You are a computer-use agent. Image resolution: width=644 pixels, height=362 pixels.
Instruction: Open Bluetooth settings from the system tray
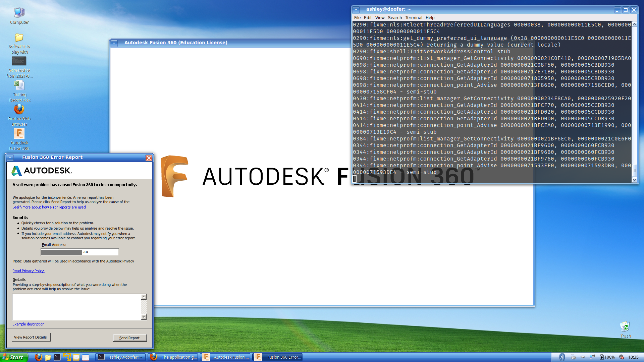point(562,357)
